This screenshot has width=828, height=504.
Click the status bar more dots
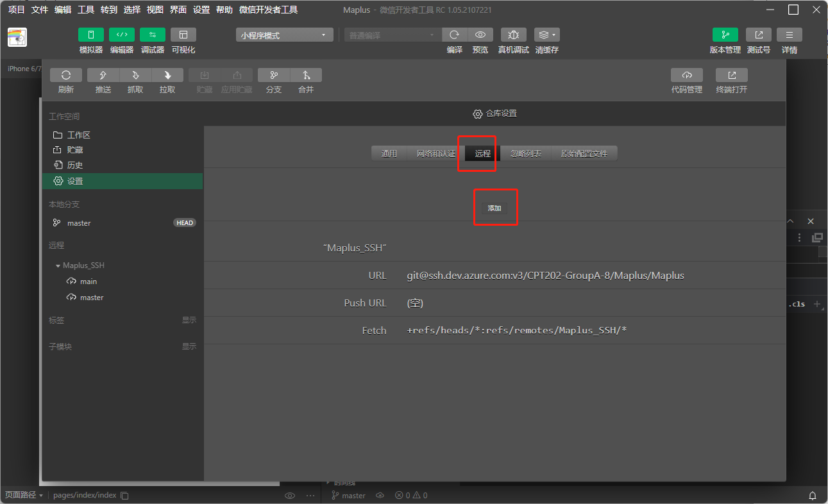click(311, 496)
